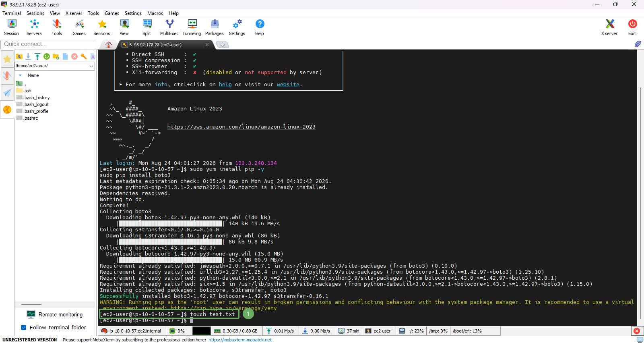Open mobaxterm.mobatek.net link in footer
This screenshot has width=644, height=343.
click(240, 340)
